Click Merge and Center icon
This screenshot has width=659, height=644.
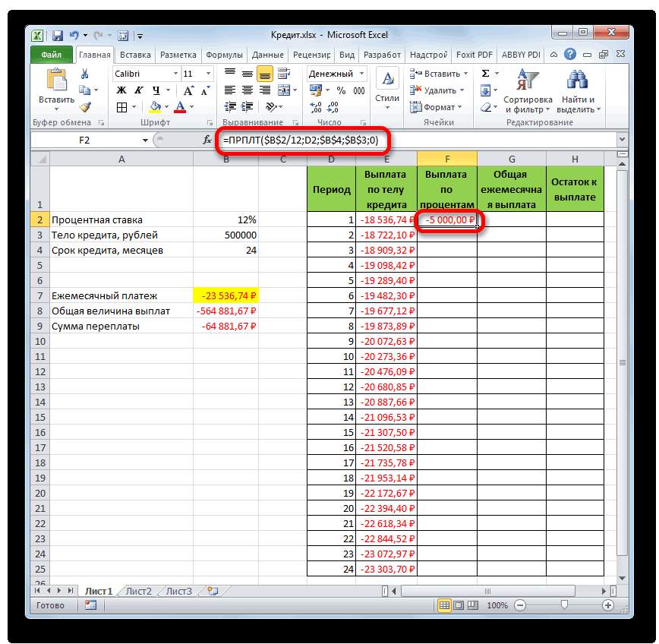tap(284, 90)
